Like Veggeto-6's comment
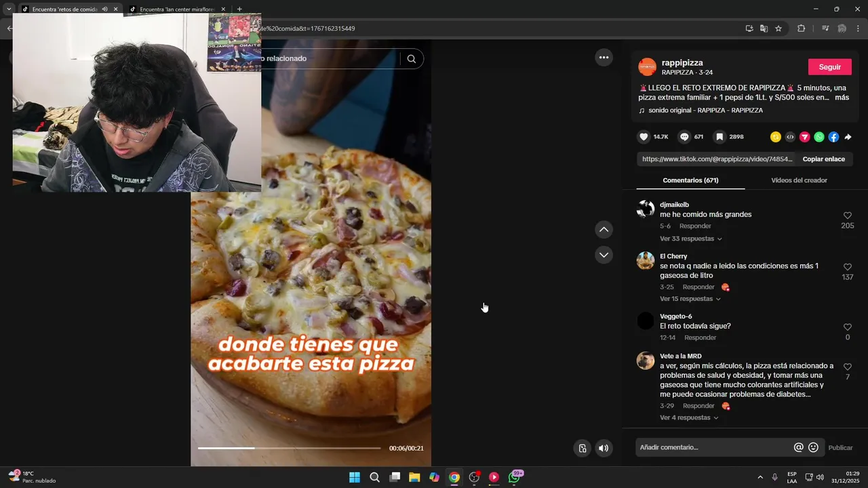 [847, 327]
